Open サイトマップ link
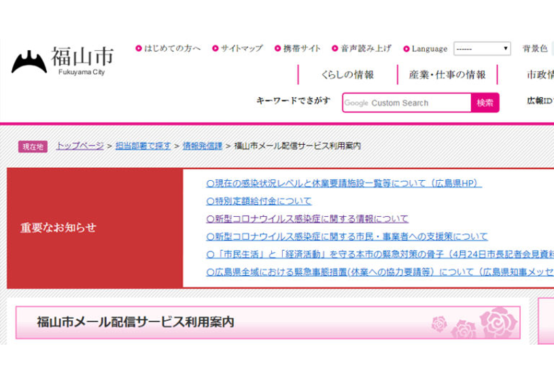554x380 pixels. pos(238,48)
